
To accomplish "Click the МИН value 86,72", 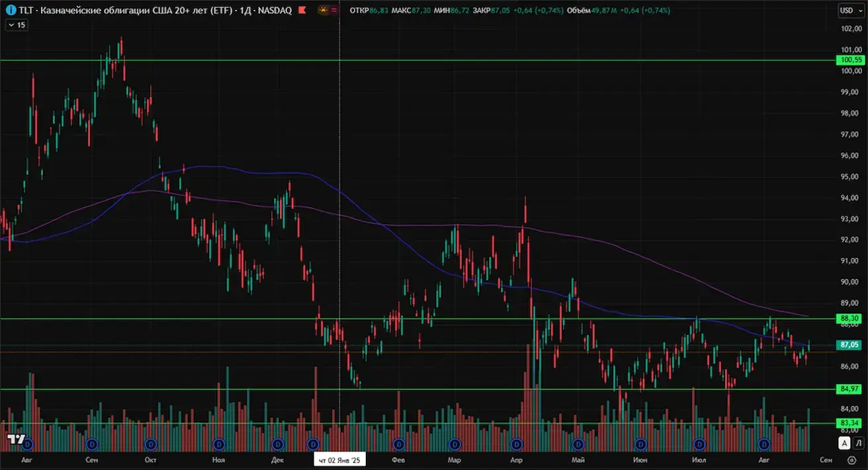I will (460, 11).
